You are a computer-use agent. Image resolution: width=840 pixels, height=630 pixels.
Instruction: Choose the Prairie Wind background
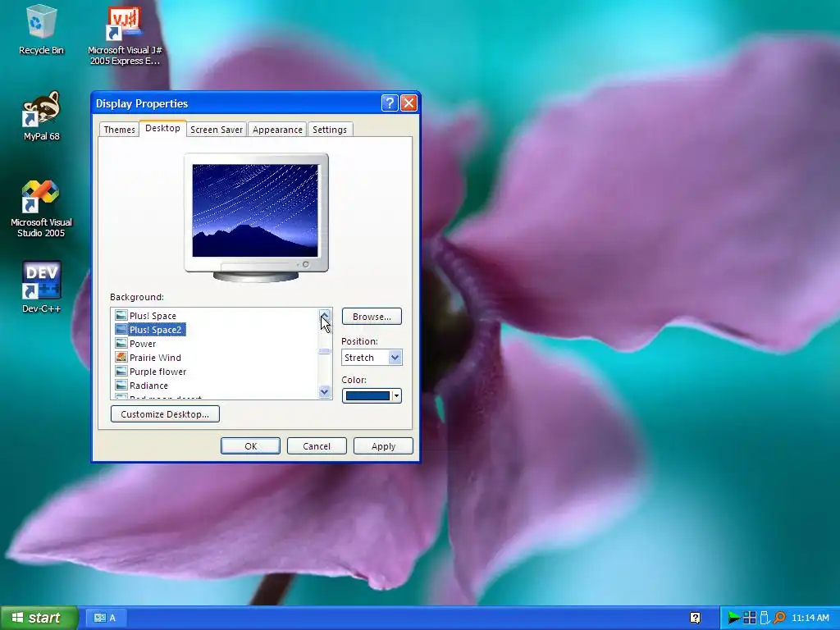click(x=155, y=358)
